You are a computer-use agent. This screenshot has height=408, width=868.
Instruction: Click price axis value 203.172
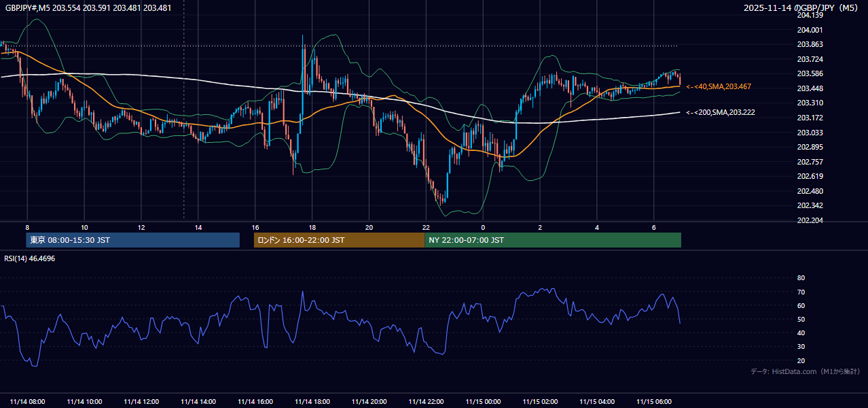[x=810, y=118]
